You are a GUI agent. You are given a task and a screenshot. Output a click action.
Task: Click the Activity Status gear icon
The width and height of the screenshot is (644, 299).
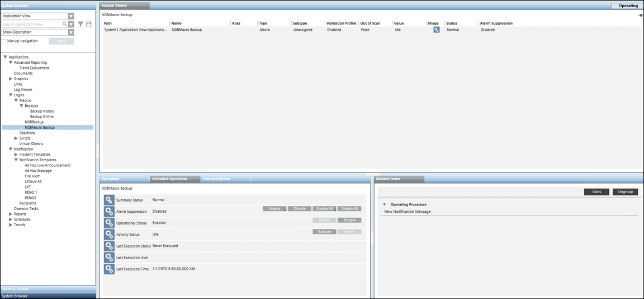(x=109, y=234)
